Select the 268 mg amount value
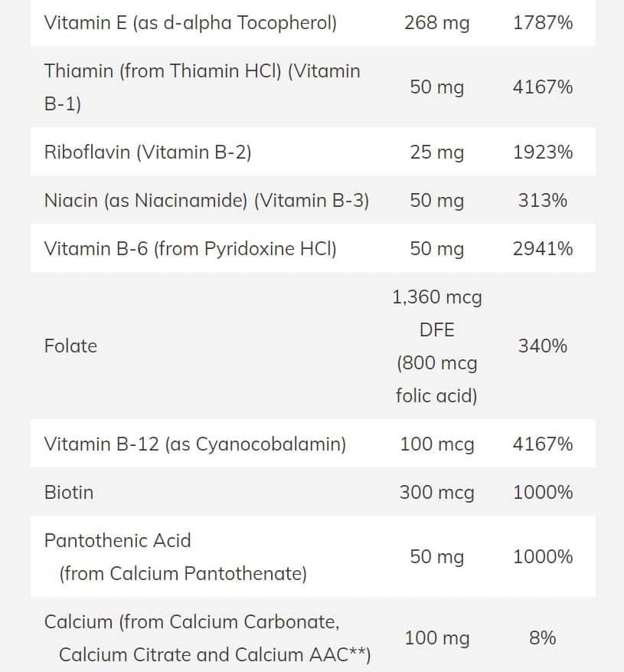624x672 pixels. click(x=436, y=22)
